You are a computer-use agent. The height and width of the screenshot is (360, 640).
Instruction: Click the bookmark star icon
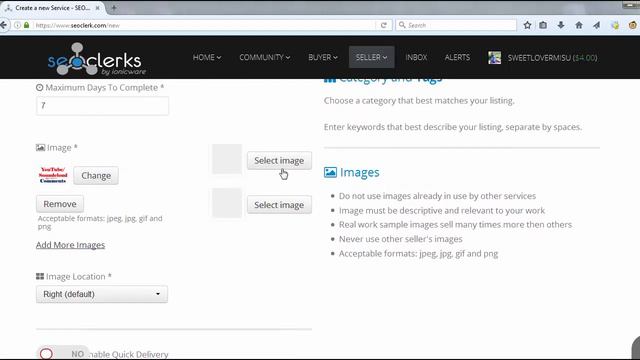(527, 25)
